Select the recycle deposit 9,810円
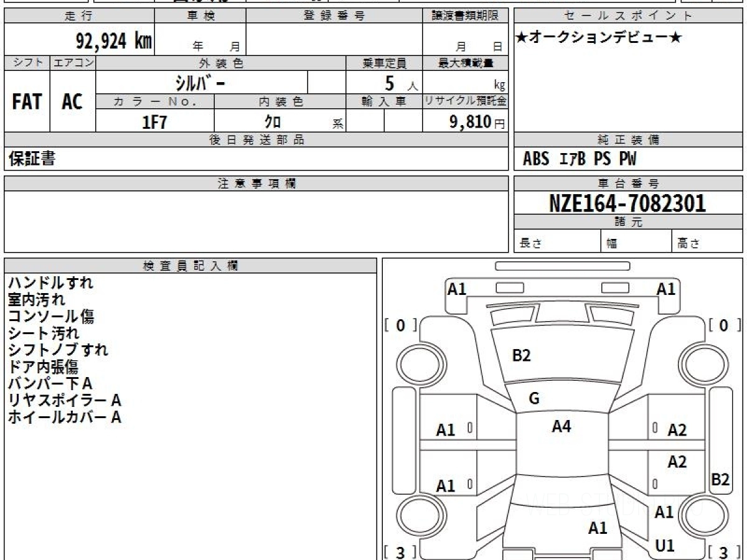Viewport: 747px width, 560px height. point(477,121)
